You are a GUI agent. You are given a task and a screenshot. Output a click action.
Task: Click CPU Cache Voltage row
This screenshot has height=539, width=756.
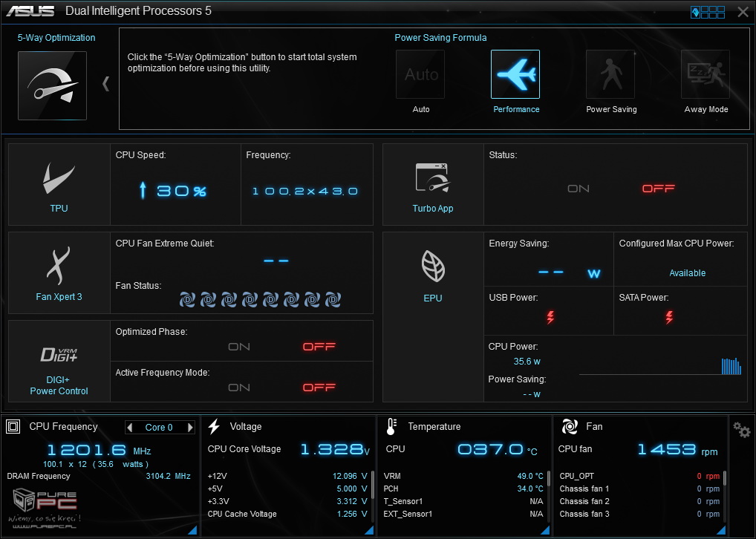coord(287,514)
